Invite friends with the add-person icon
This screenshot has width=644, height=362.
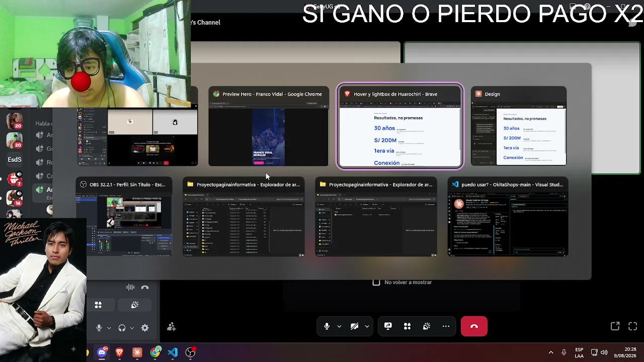click(x=171, y=327)
